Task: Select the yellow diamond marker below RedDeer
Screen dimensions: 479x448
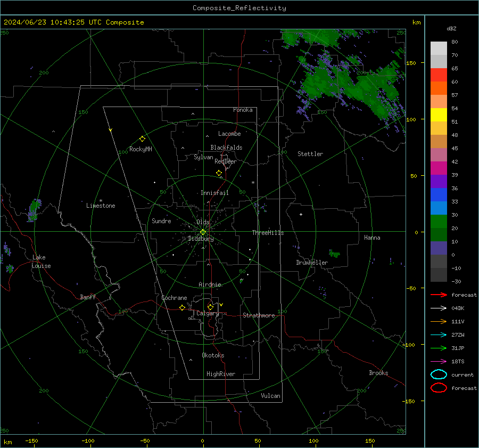Action: coord(219,173)
